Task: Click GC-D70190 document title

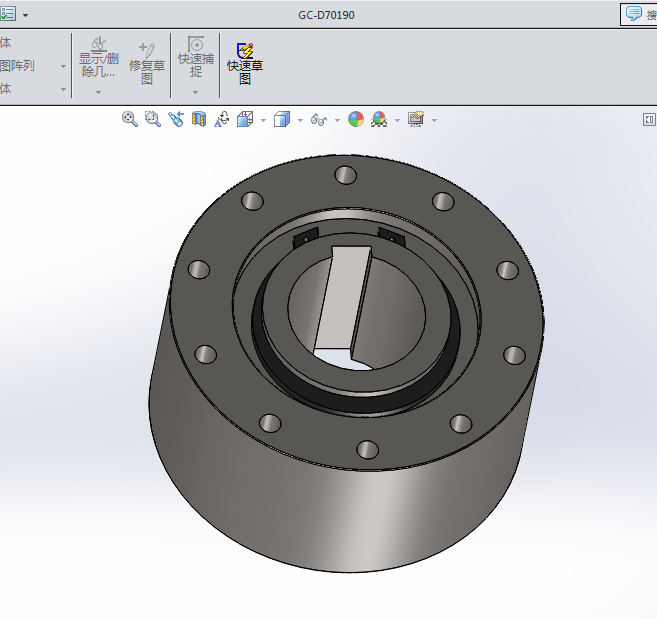Action: coord(326,15)
